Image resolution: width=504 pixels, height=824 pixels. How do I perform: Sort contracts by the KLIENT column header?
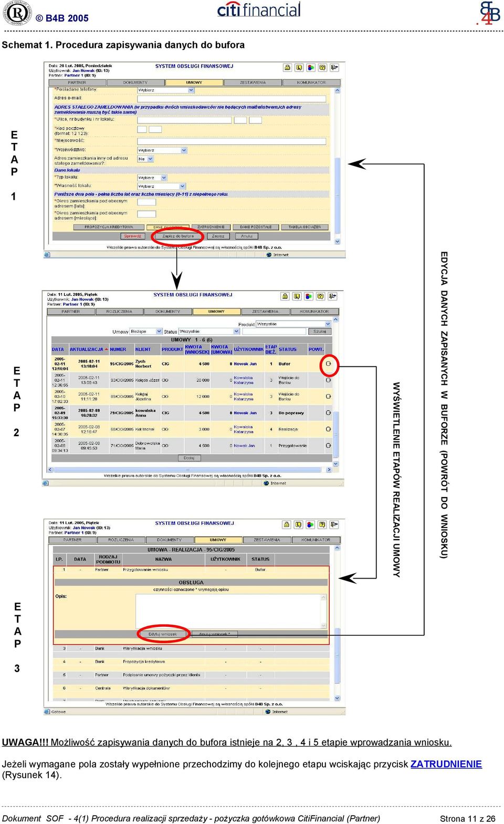coord(143,349)
